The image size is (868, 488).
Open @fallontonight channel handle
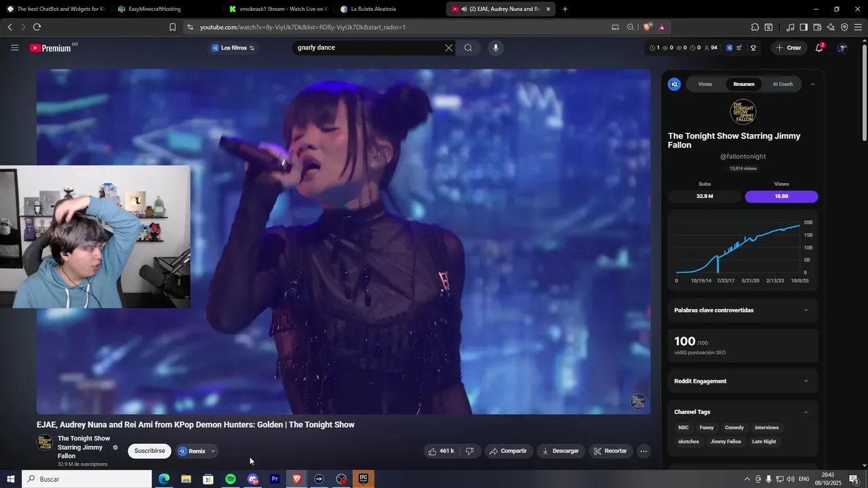tap(743, 157)
